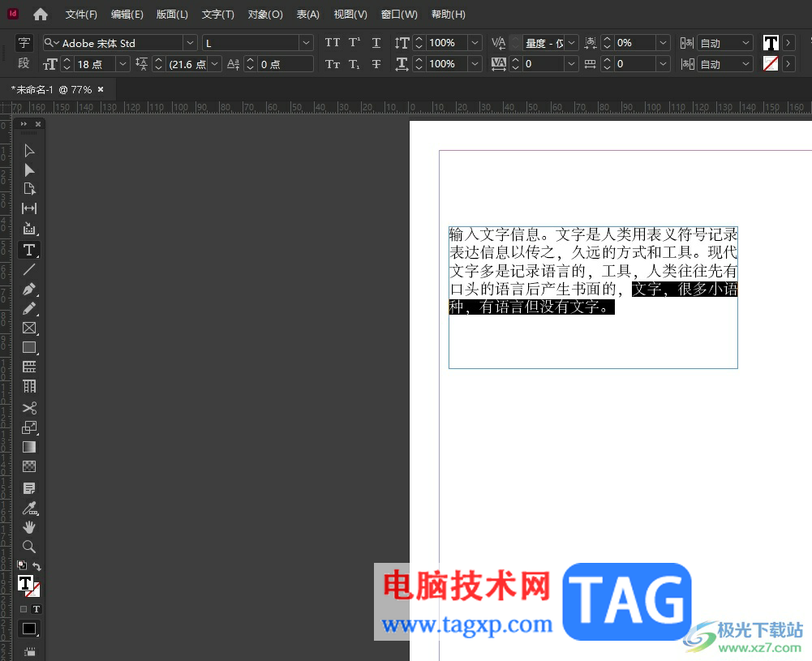Select the Selection tool arrow

pos(29,151)
